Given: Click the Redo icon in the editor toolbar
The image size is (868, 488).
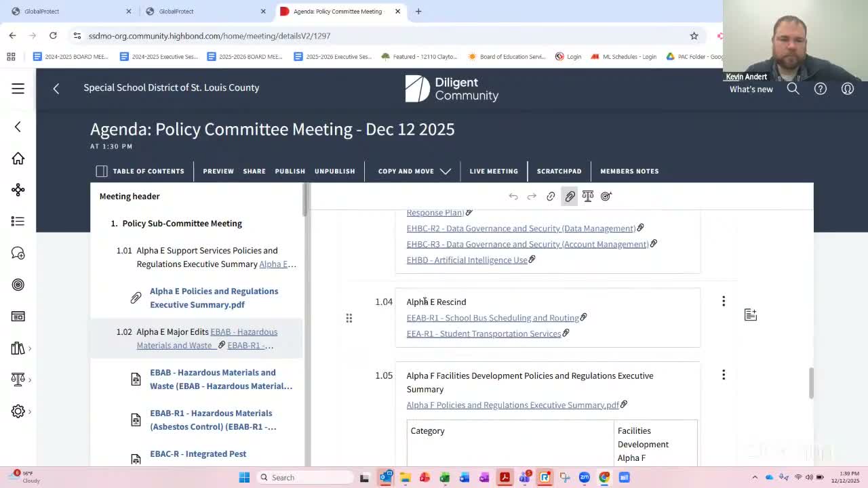Looking at the screenshot, I should coord(532,196).
